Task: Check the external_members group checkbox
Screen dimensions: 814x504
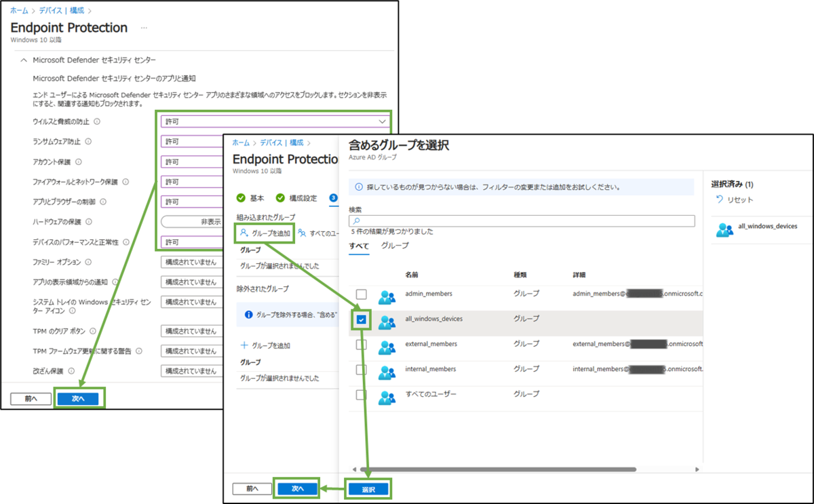Action: [362, 345]
